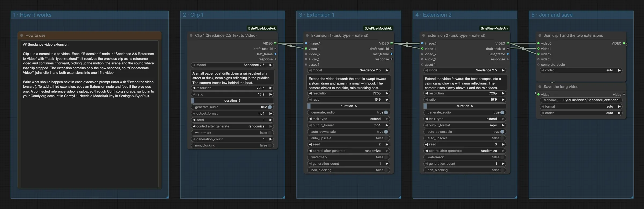Screen dimensions: 644x209
Task: Click duration slider on Clip 1 node
Action: [232, 101]
